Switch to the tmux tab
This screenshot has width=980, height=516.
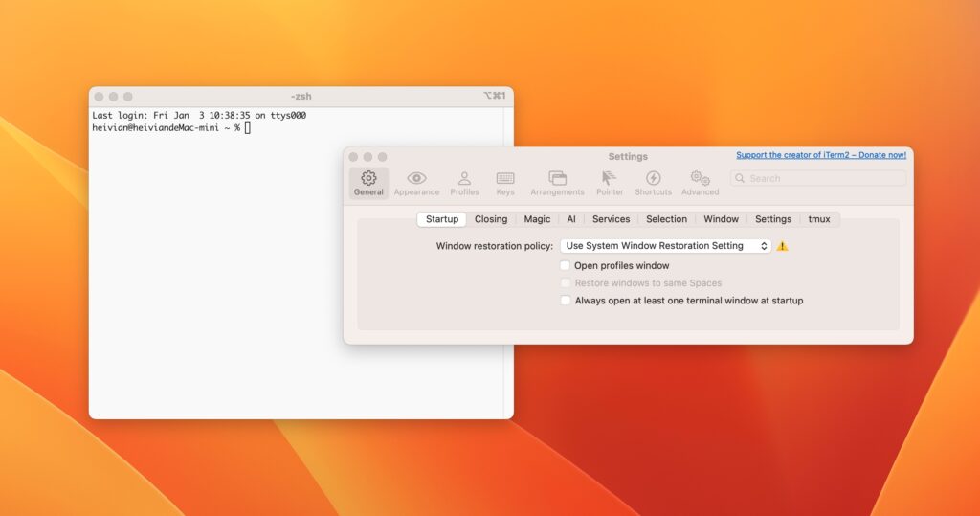819,219
